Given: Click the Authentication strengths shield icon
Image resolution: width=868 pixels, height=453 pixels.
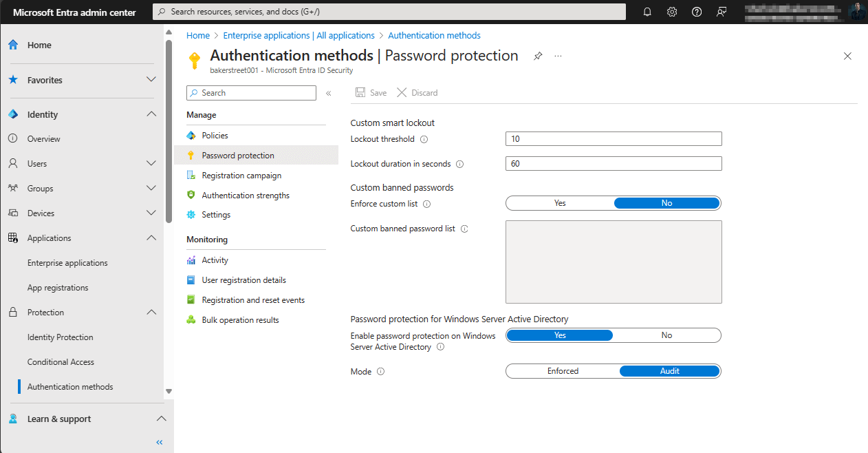Looking at the screenshot, I should pos(191,195).
